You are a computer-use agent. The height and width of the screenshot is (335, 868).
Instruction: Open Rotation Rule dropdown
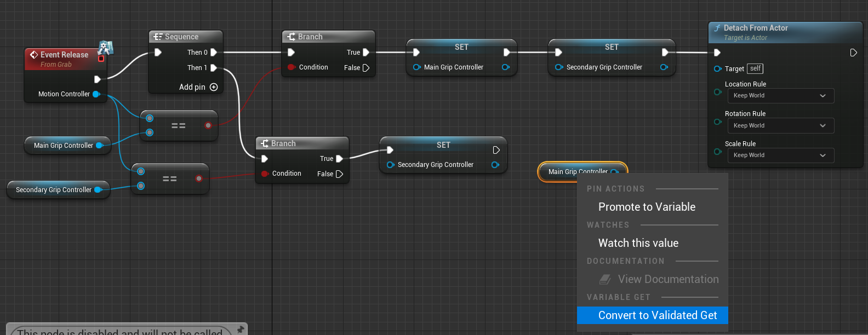[780, 125]
